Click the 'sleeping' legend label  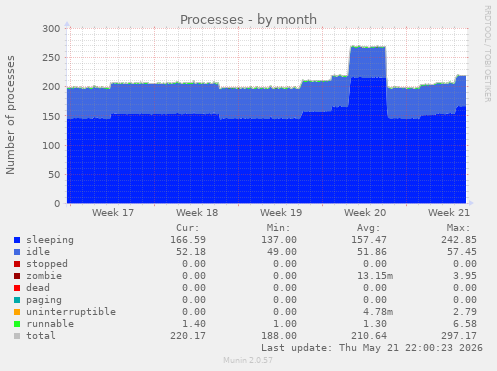point(50,240)
